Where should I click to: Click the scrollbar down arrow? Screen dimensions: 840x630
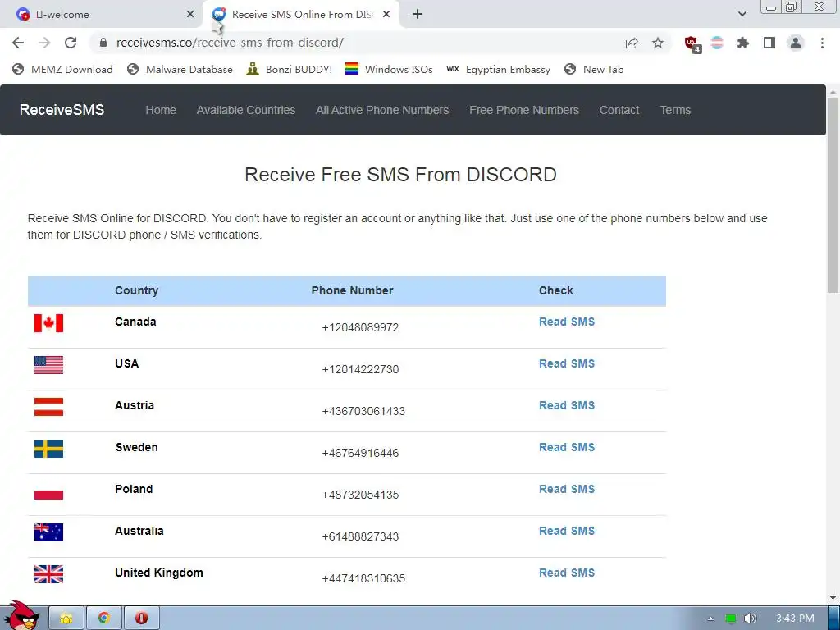pos(833,597)
